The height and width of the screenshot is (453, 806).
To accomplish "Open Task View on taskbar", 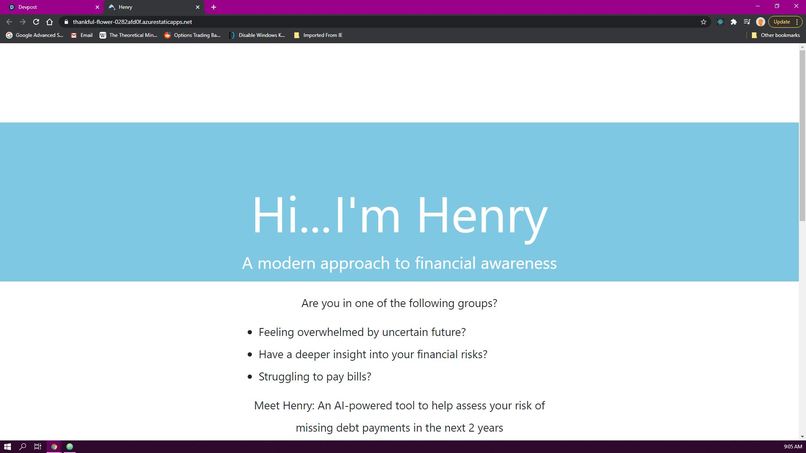I will [x=38, y=447].
